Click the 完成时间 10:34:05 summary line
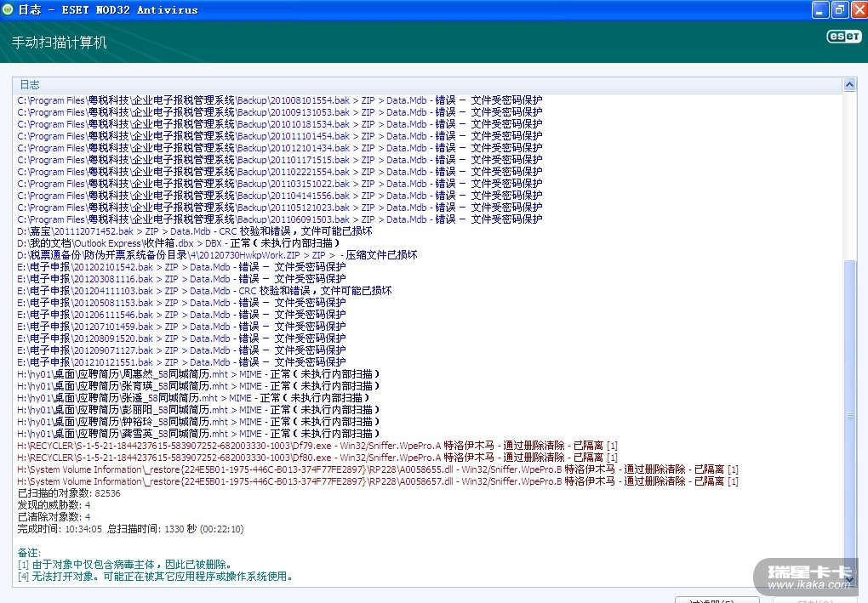The width and height of the screenshot is (868, 603). (x=131, y=528)
